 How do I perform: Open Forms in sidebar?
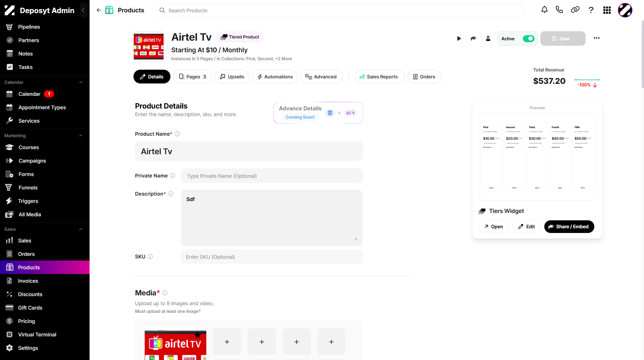coord(45,174)
